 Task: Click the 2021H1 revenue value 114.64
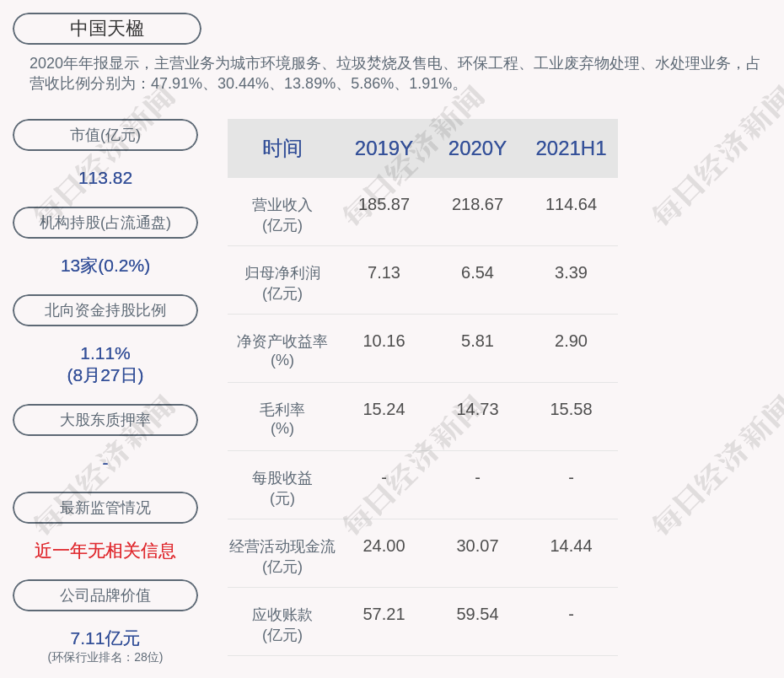[571, 205]
